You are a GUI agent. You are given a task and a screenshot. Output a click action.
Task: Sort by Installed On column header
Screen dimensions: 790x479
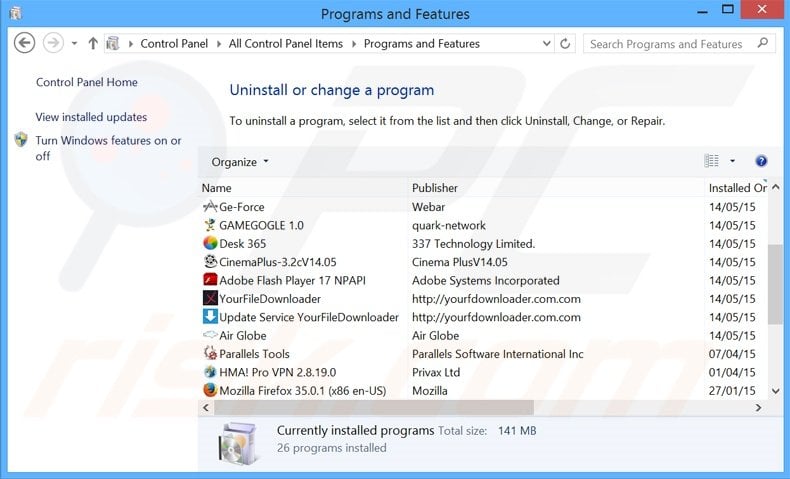pos(737,188)
